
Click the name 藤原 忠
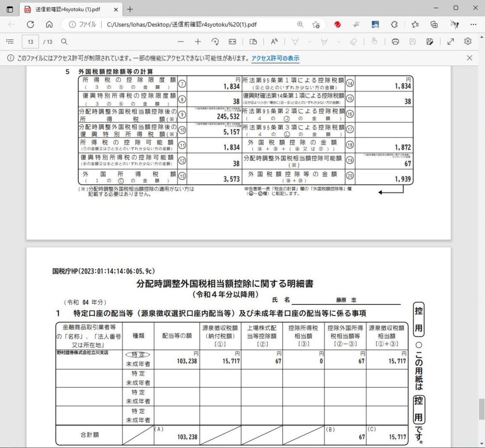coord(346,300)
